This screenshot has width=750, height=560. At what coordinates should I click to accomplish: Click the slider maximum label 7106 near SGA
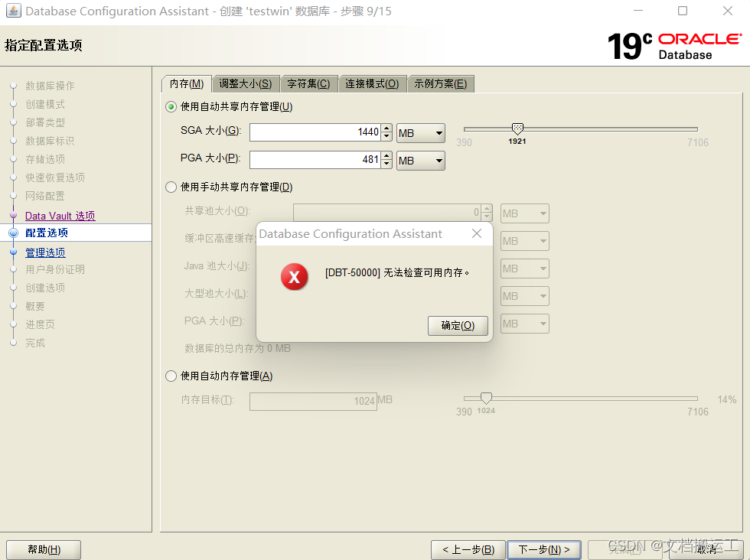coord(698,142)
